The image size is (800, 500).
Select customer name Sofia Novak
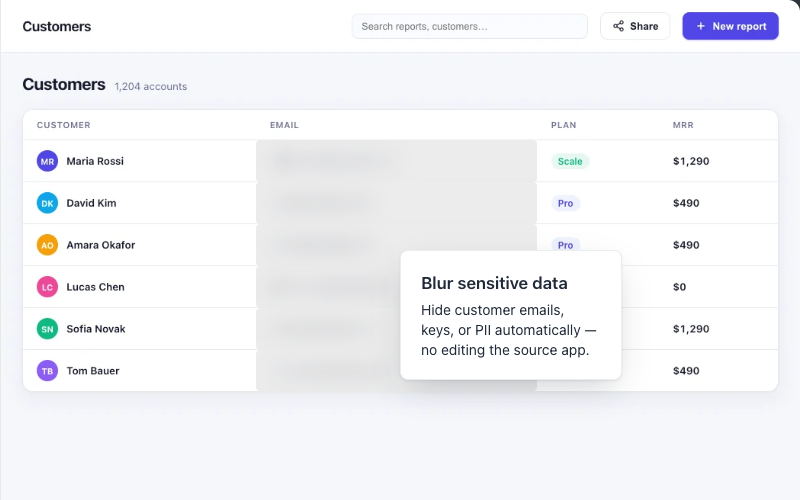pos(96,329)
